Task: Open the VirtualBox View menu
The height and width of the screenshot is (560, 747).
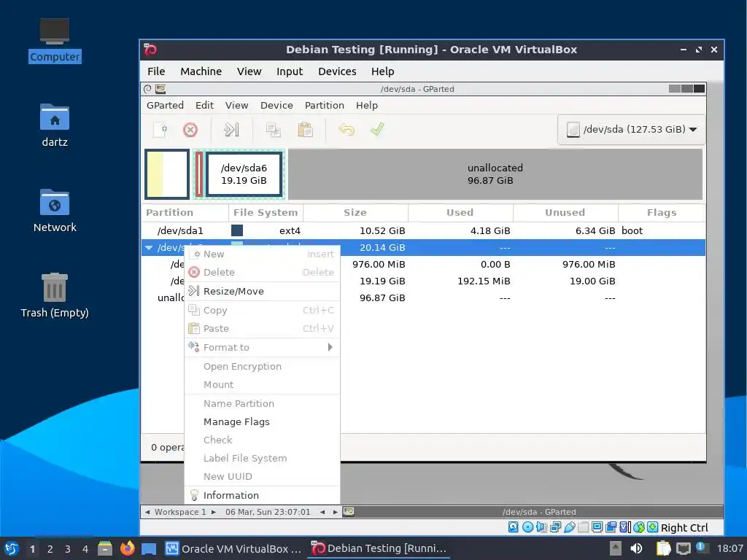Action: point(249,71)
